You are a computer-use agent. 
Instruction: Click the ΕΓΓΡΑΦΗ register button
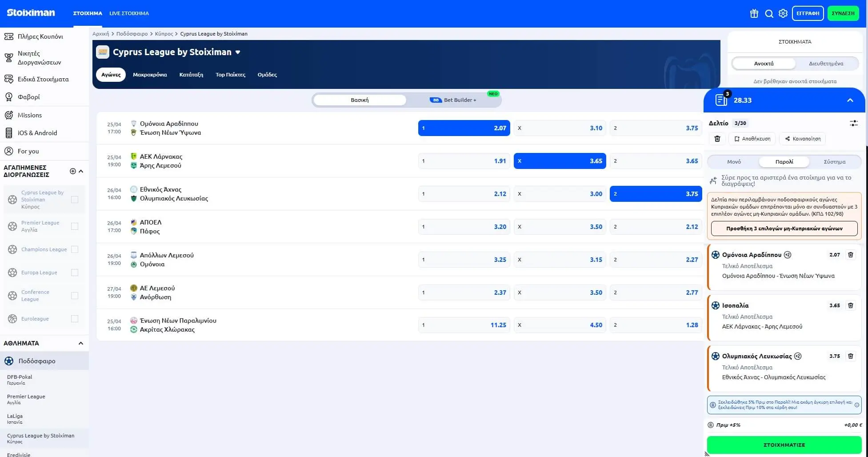(808, 13)
